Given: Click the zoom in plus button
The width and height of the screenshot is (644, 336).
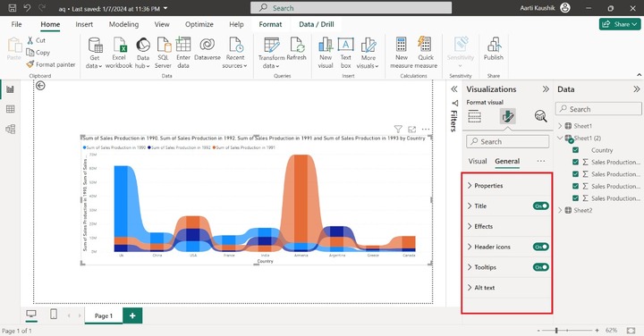Looking at the screenshot, I should point(597,330).
